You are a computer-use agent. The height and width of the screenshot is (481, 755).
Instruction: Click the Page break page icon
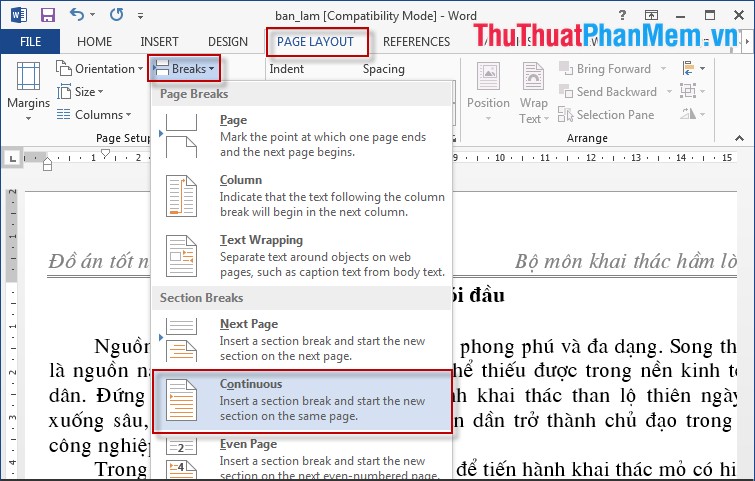pyautogui.click(x=181, y=136)
